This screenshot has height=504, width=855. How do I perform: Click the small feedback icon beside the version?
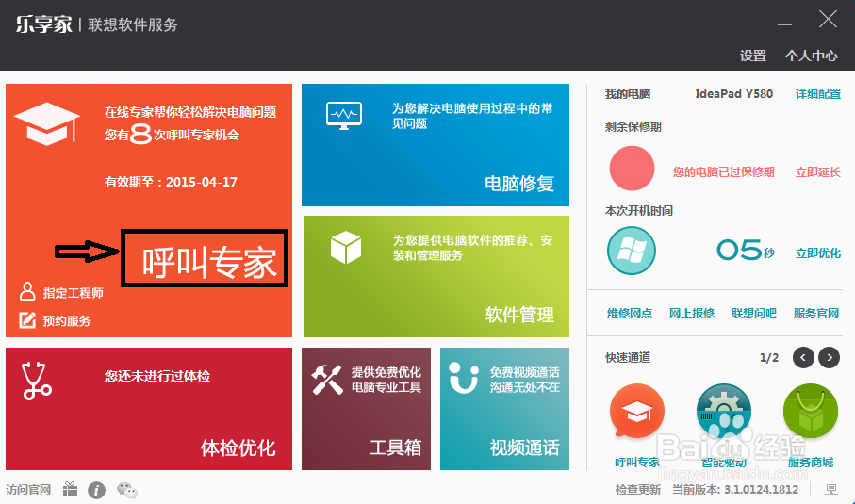tap(831, 489)
